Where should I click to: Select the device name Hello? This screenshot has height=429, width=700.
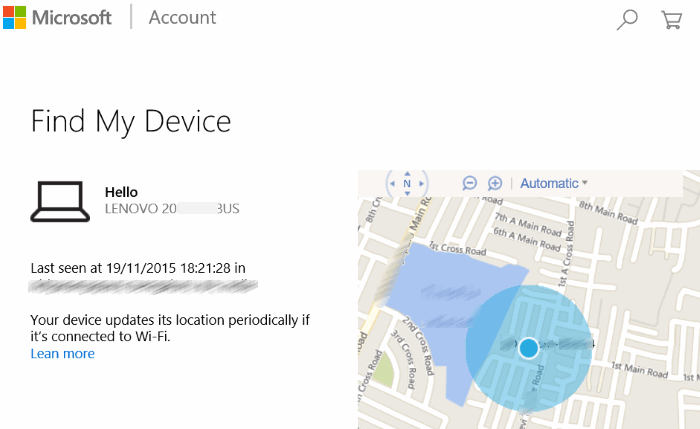point(121,192)
